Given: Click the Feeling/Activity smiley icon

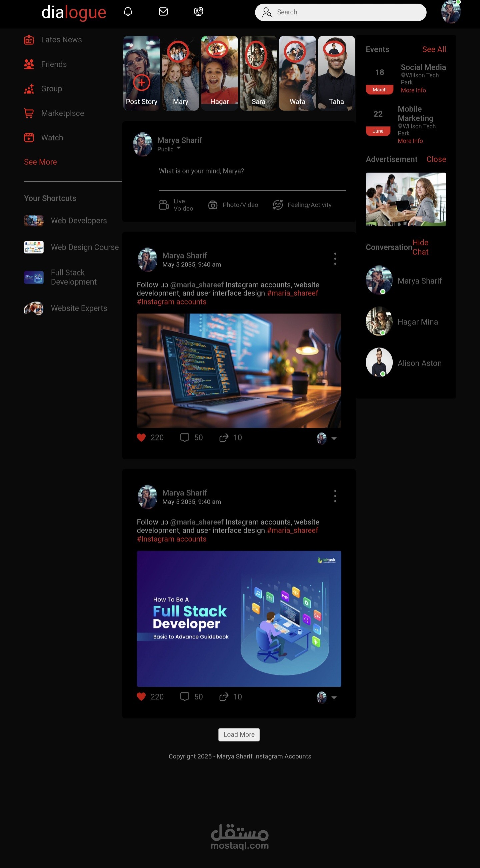Looking at the screenshot, I should click(x=278, y=205).
